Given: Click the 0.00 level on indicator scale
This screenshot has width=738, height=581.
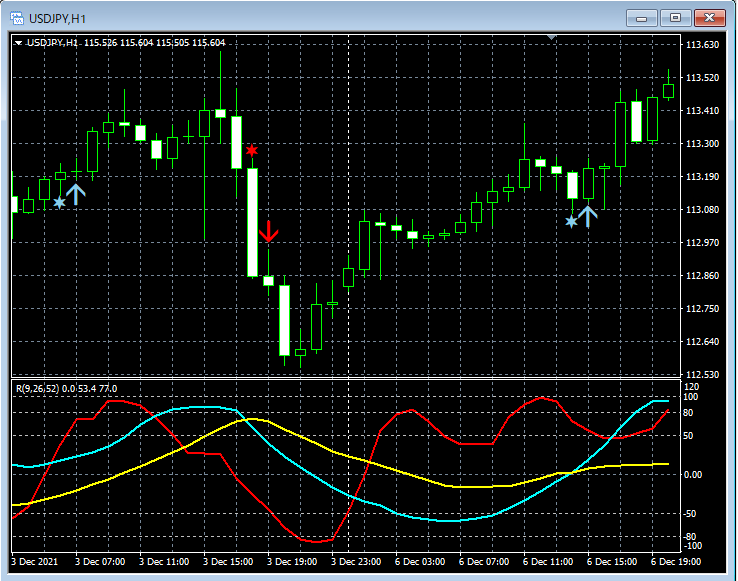Looking at the screenshot, I should [x=693, y=474].
